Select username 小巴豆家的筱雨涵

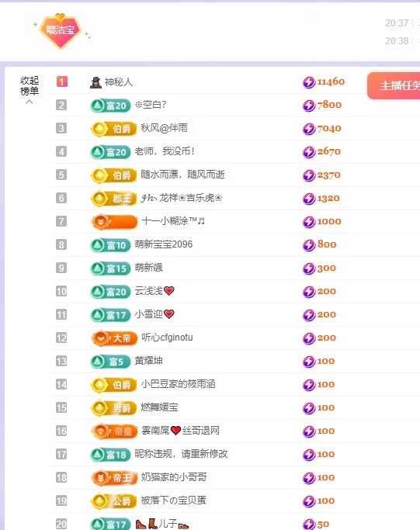tap(178, 384)
